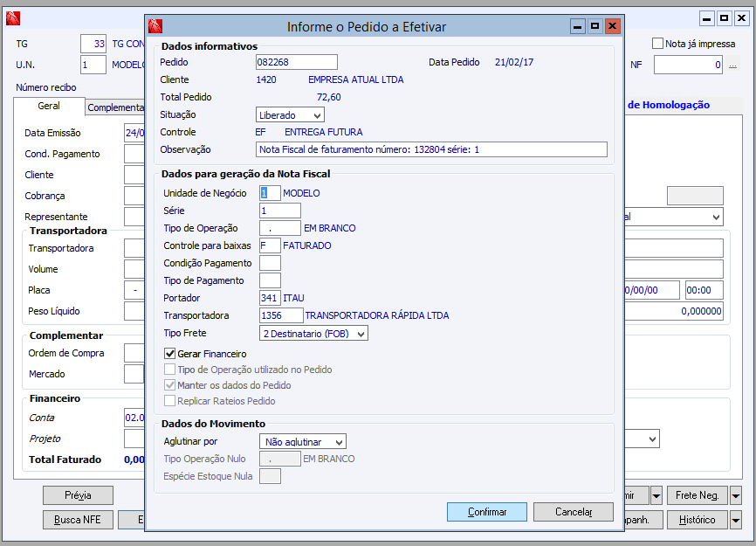
Task: Maximize the background main window
Action: (724, 18)
